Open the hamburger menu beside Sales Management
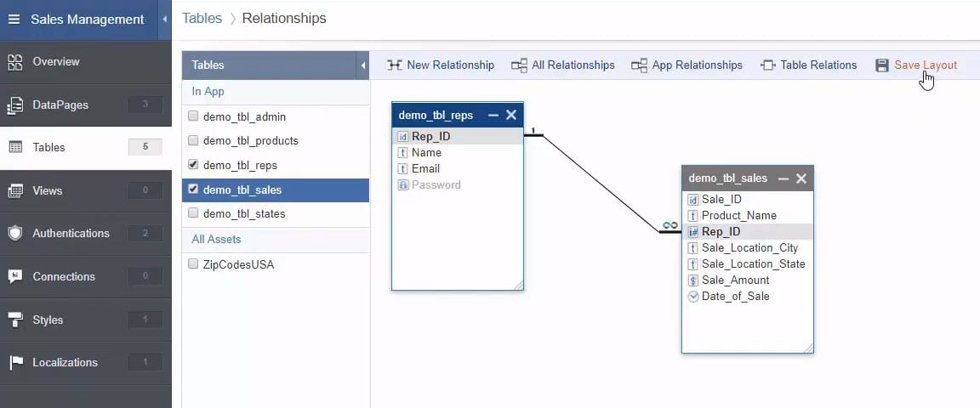 click(x=14, y=20)
